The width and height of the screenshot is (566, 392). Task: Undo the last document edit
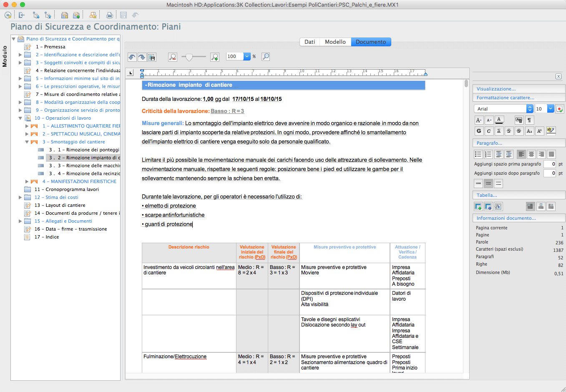[x=132, y=57]
